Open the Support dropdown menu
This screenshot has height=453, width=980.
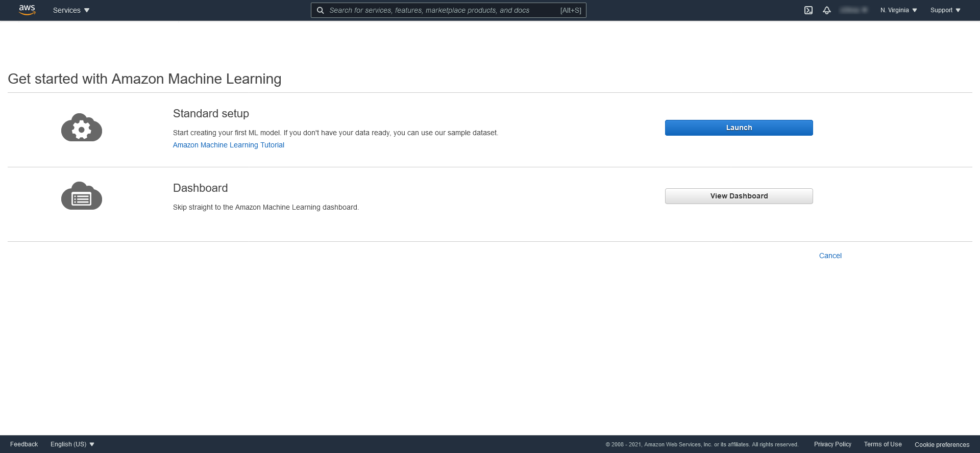pyautogui.click(x=945, y=10)
